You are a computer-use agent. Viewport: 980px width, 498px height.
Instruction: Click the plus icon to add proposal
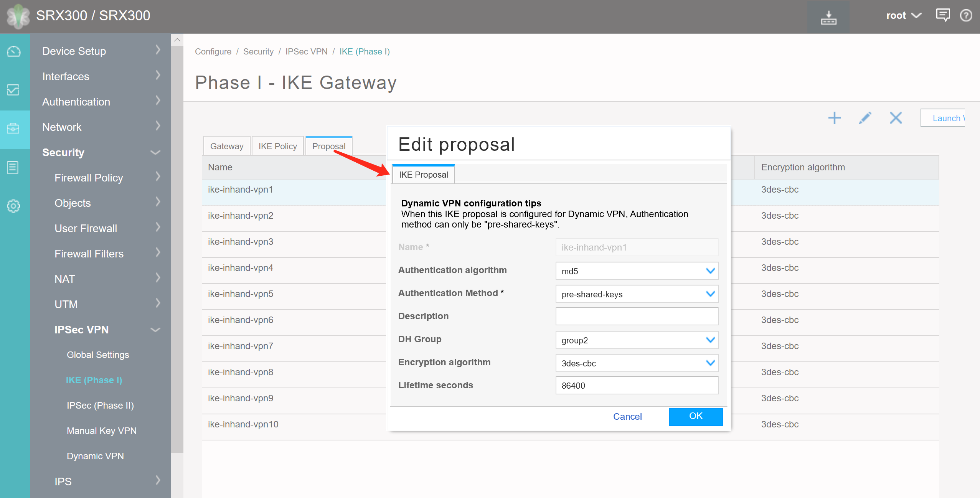pyautogui.click(x=834, y=118)
